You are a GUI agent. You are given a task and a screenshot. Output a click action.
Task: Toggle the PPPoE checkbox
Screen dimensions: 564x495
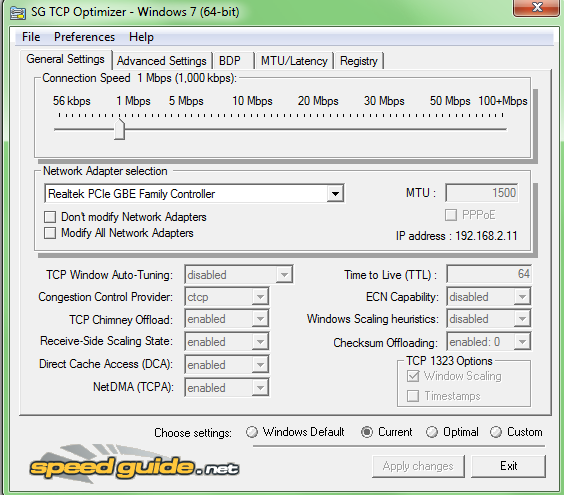pos(451,215)
